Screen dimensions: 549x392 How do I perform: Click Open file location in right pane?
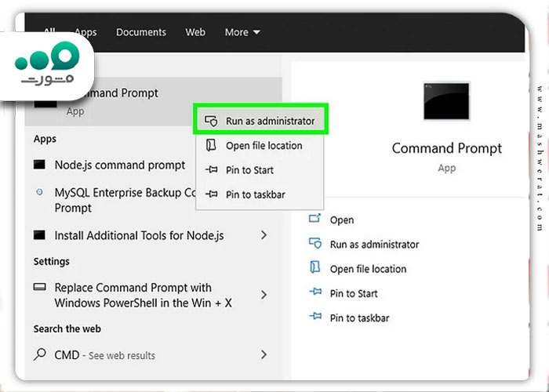point(368,269)
